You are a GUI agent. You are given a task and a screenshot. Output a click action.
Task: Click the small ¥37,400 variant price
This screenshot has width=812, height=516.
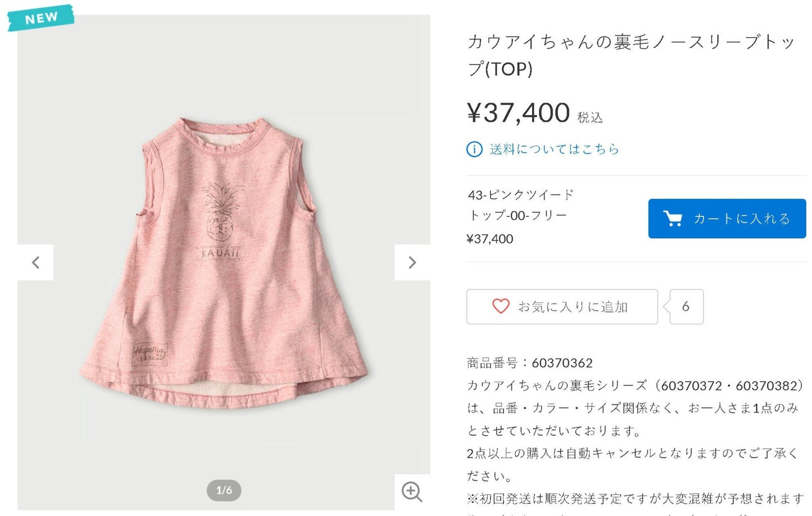point(490,239)
